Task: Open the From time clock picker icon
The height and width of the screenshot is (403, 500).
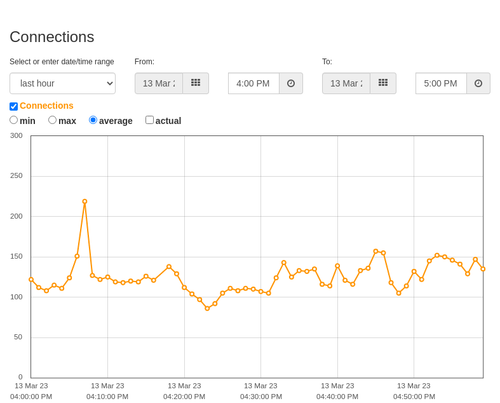Action: pyautogui.click(x=291, y=83)
